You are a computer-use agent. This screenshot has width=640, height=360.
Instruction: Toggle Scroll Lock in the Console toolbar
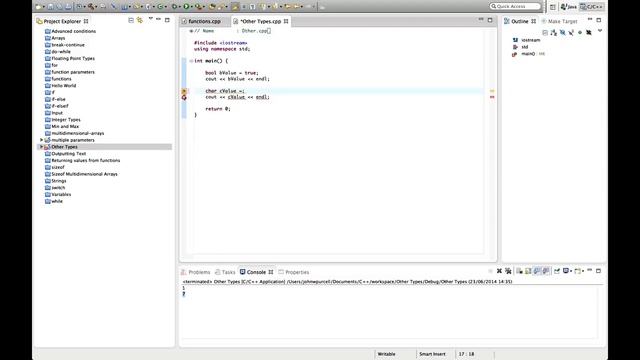(x=528, y=271)
